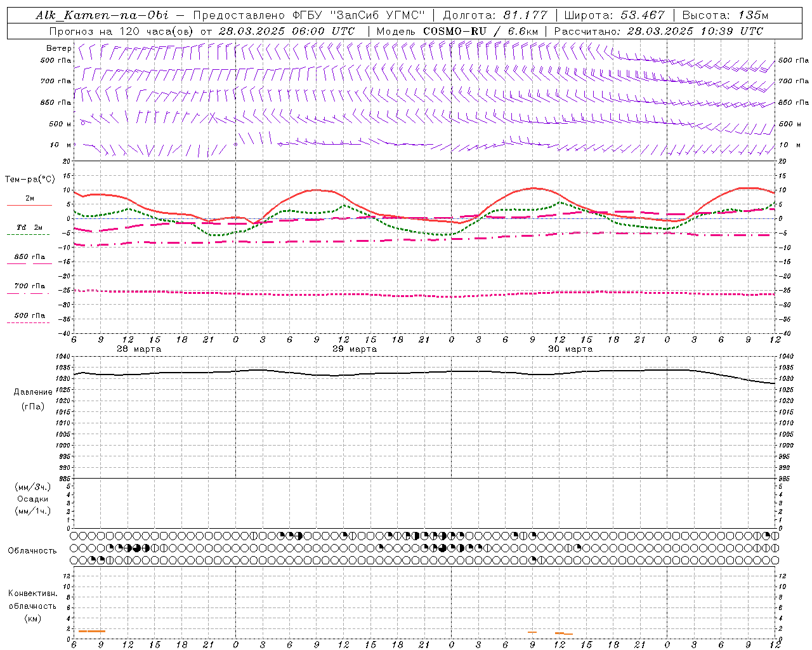Click the forecast length text Прогноз на 120 часа(ов)
This screenshot has height=650, width=812.
pyautogui.click(x=122, y=31)
